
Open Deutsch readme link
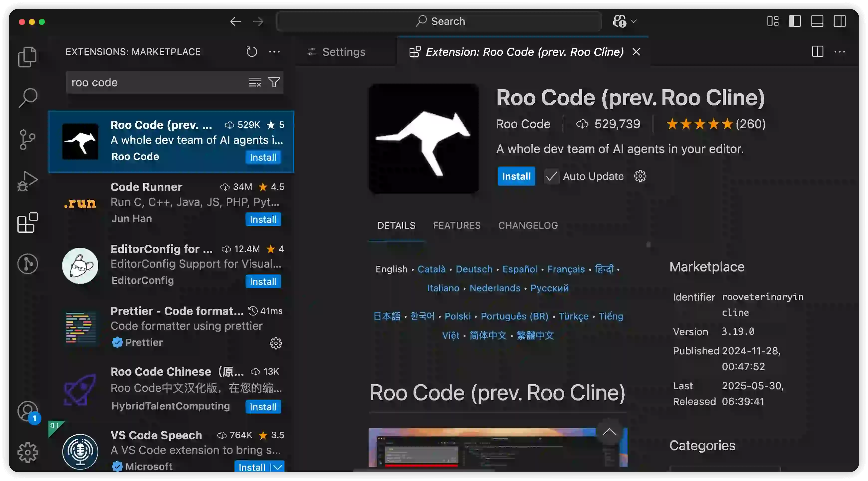[x=474, y=269]
